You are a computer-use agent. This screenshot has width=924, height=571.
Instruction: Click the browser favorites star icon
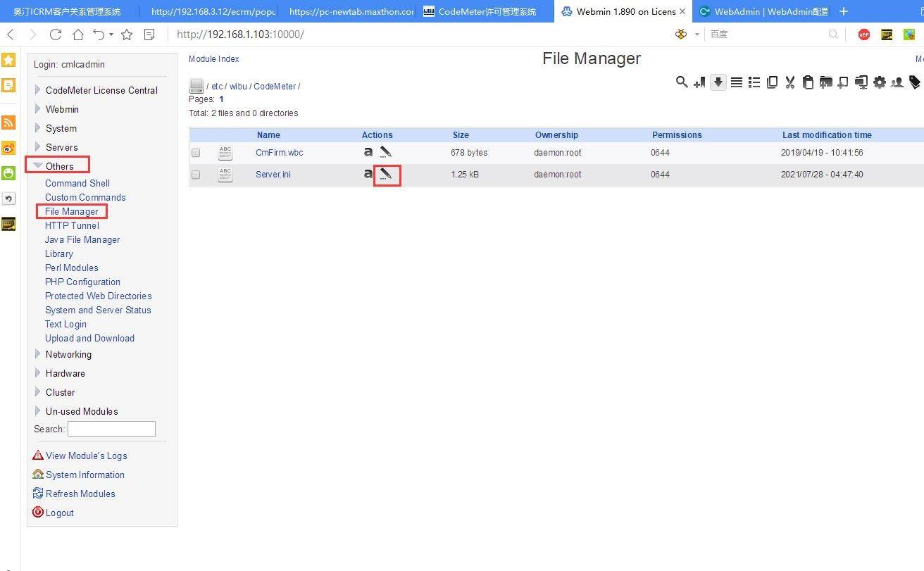click(x=127, y=34)
